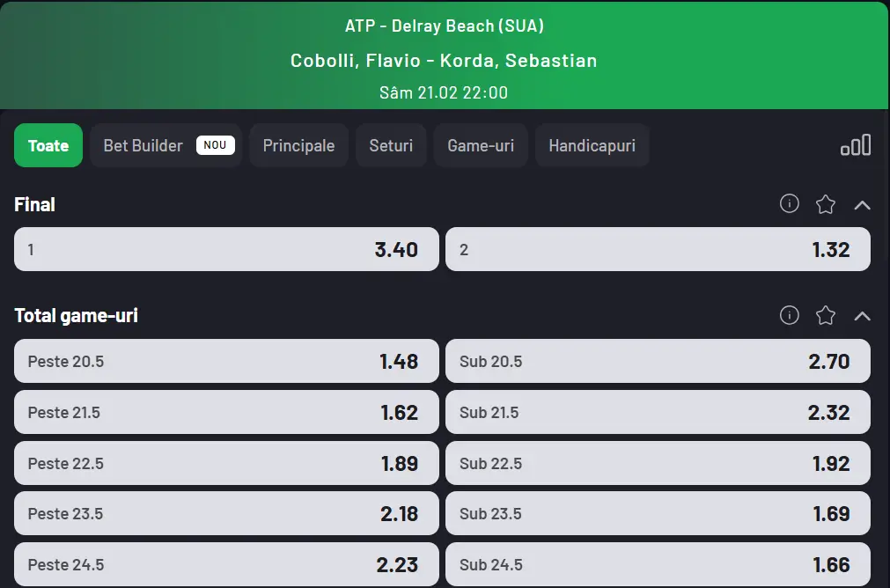Bet on Cobolli to win at 3.40
Screen dimensions: 890x588
(225, 249)
